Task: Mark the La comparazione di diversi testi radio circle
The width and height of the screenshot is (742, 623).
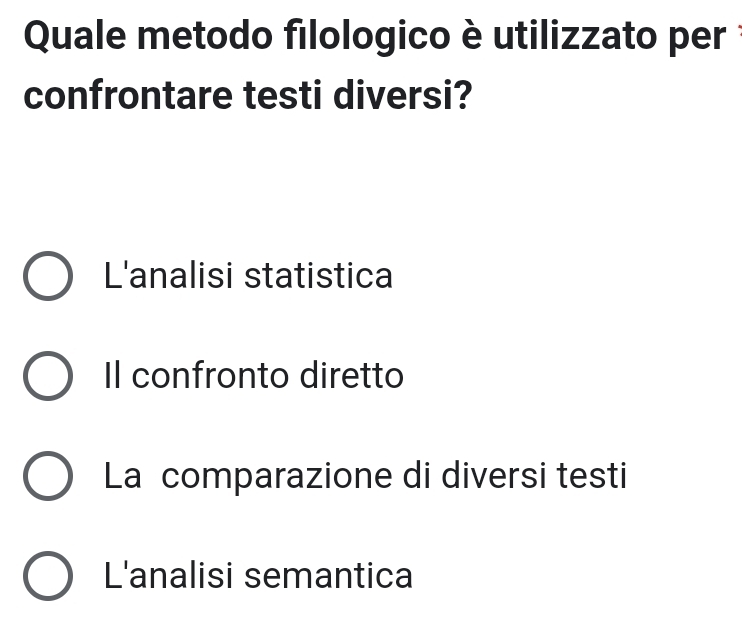Action: pyautogui.click(x=47, y=476)
